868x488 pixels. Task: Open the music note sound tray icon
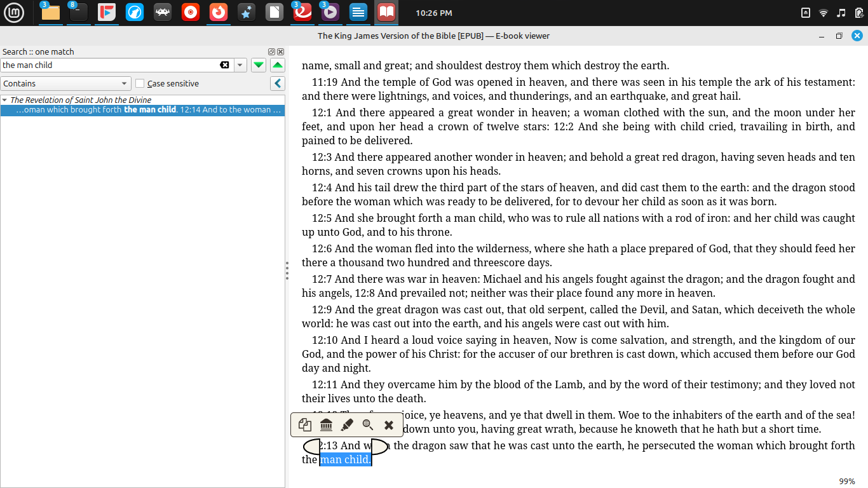click(x=841, y=13)
